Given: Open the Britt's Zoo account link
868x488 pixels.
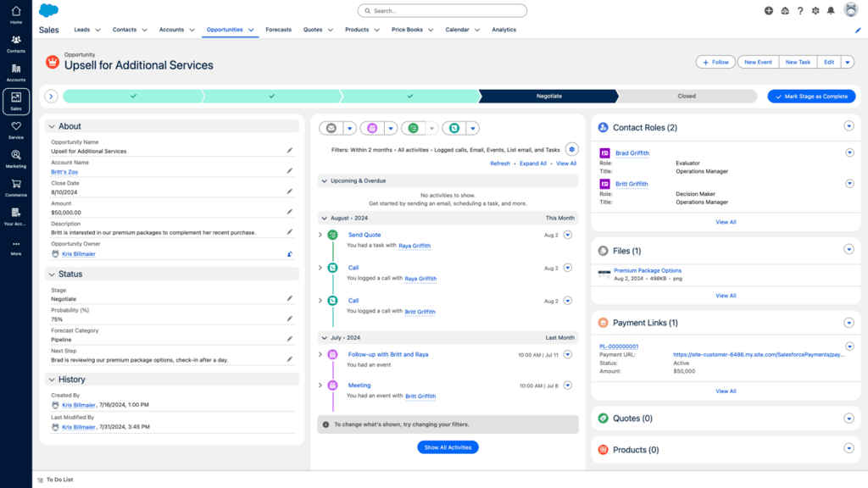Looking at the screenshot, I should coord(64,172).
